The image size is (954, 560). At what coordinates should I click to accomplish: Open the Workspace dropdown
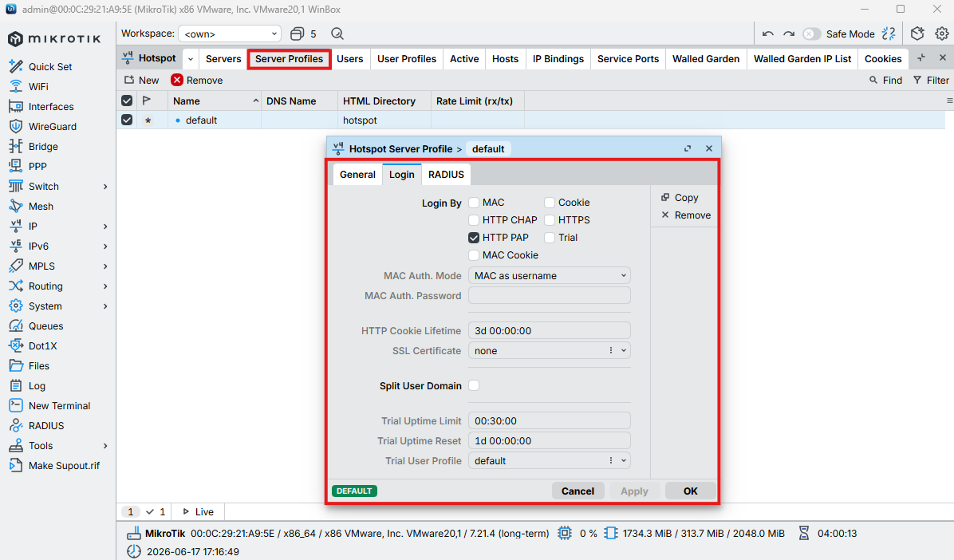(x=230, y=34)
